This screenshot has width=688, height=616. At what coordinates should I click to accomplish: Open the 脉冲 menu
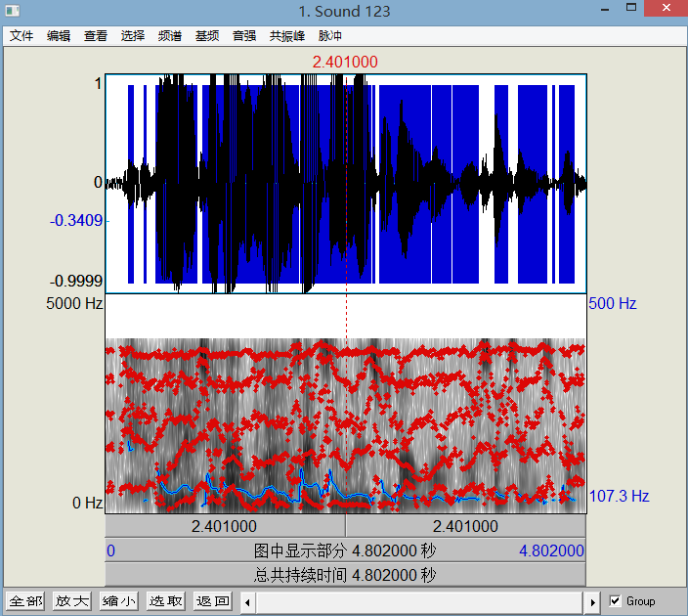pyautogui.click(x=330, y=35)
